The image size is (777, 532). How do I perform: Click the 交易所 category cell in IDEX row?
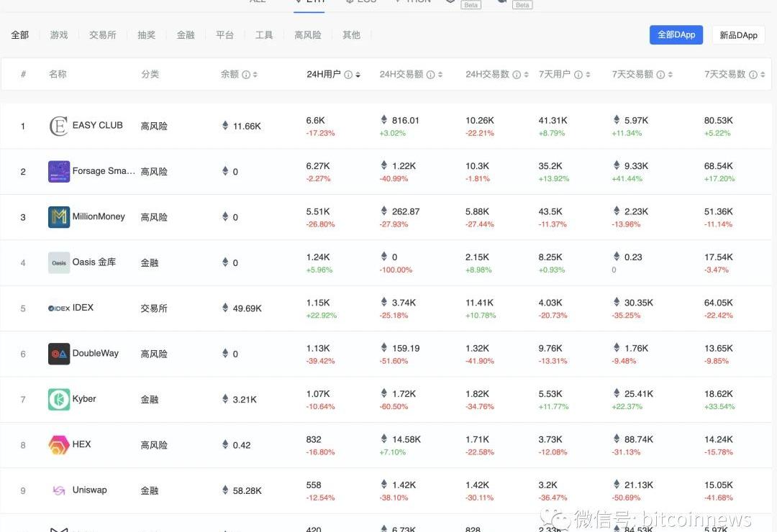[x=154, y=308]
